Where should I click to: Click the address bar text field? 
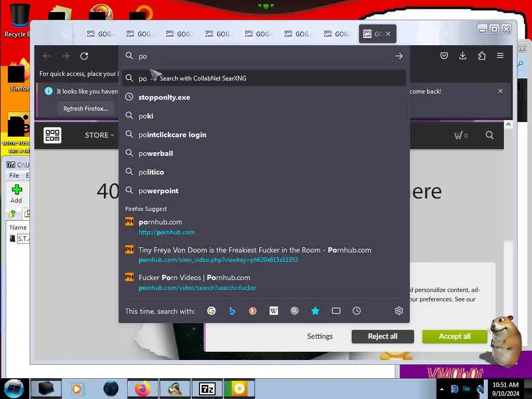pos(264,56)
